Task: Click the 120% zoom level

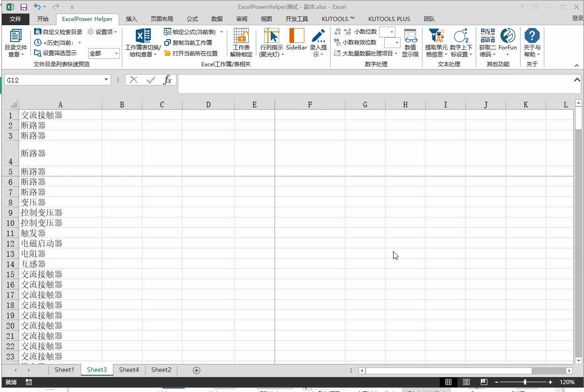Action: point(567,382)
